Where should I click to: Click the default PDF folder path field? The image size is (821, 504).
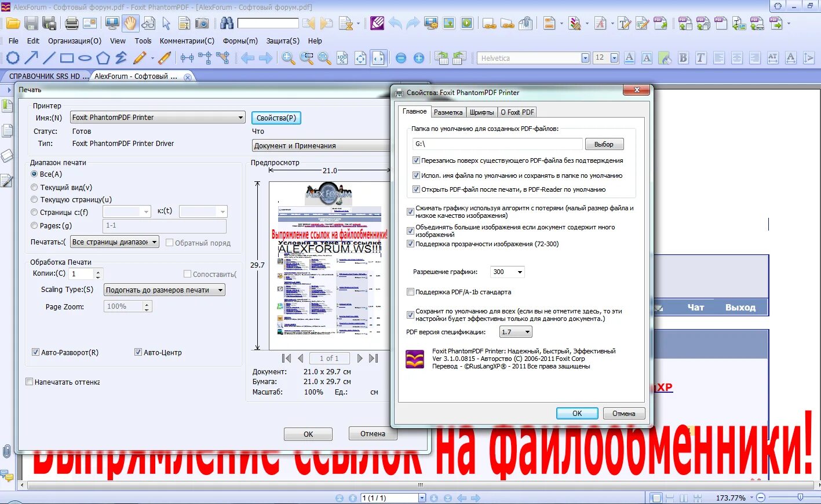(x=497, y=144)
